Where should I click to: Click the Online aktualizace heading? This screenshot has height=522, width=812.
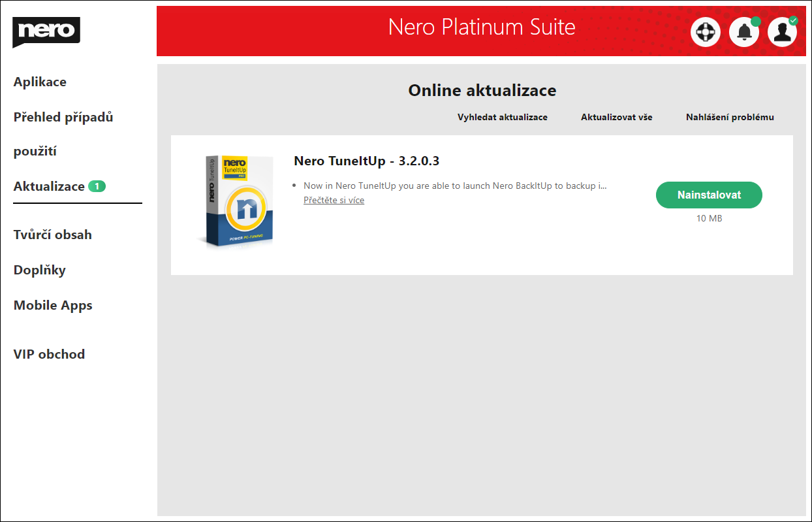[x=482, y=90]
